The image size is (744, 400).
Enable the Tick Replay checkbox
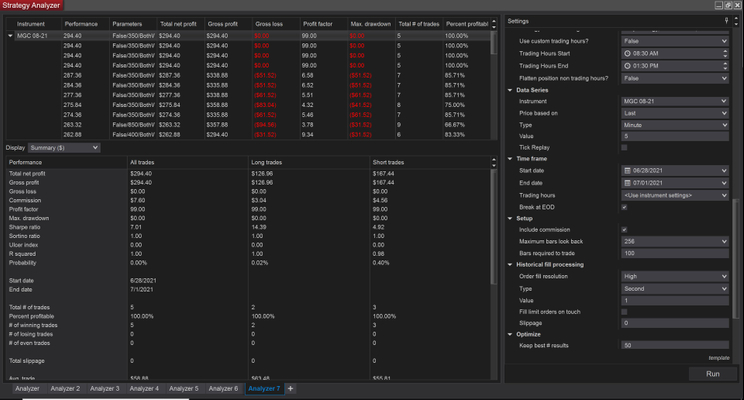[625, 147]
